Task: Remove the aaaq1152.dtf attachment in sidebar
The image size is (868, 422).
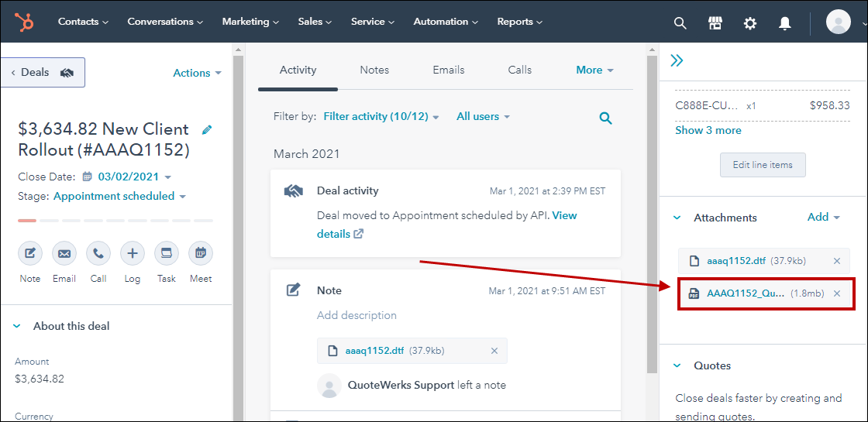Action: click(836, 261)
